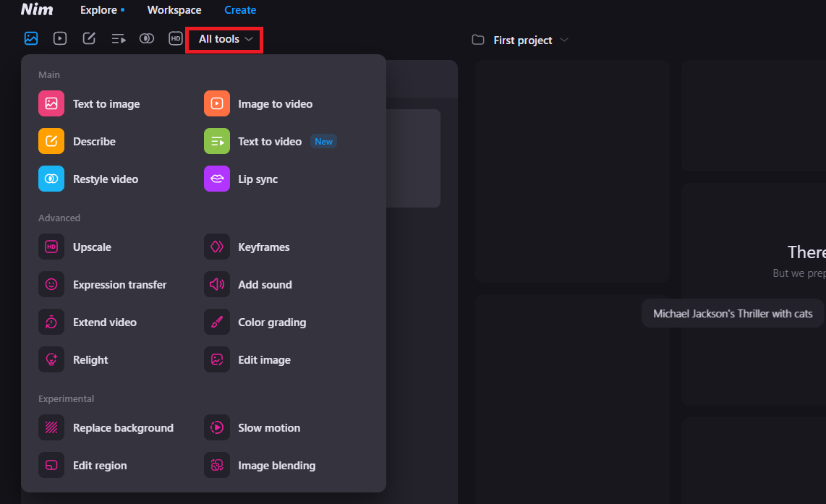Image resolution: width=826 pixels, height=504 pixels.
Task: Select Expression transfer tool
Action: coord(119,285)
